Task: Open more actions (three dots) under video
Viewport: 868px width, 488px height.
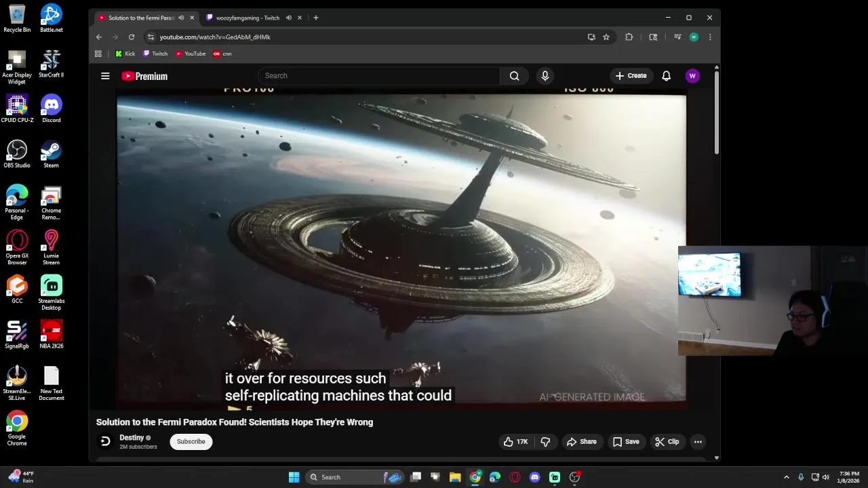Action: click(x=698, y=442)
